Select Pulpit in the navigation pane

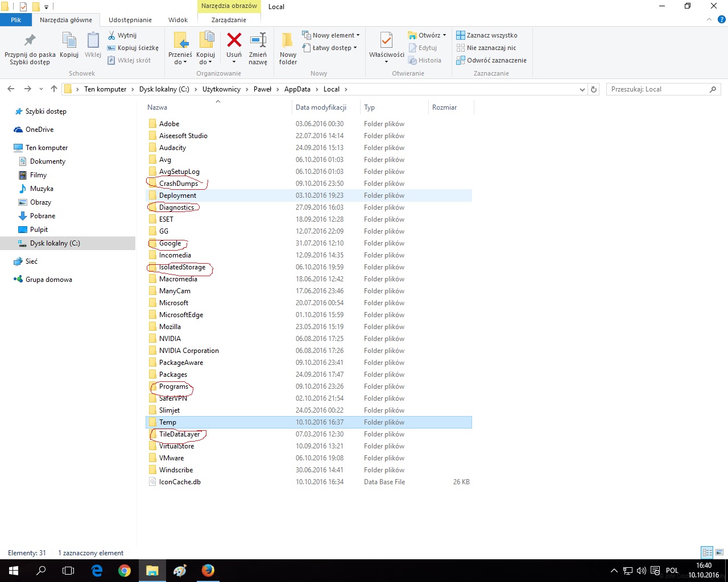click(39, 230)
